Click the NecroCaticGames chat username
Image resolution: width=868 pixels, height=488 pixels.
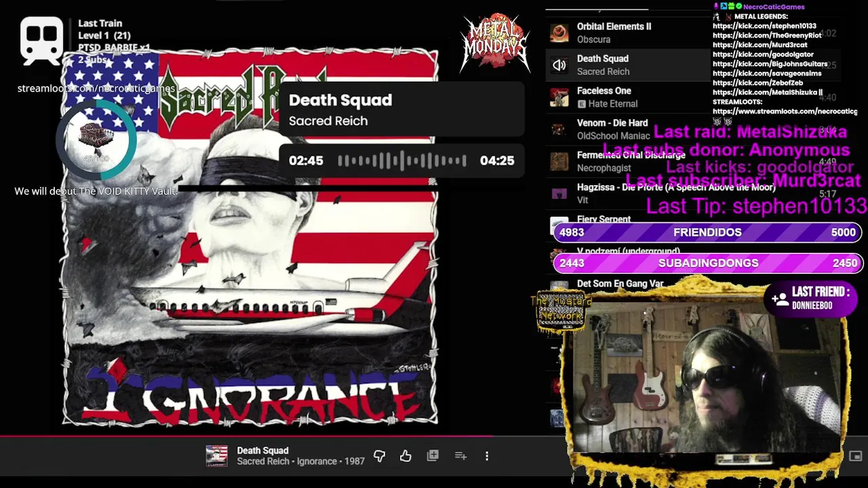click(x=774, y=7)
